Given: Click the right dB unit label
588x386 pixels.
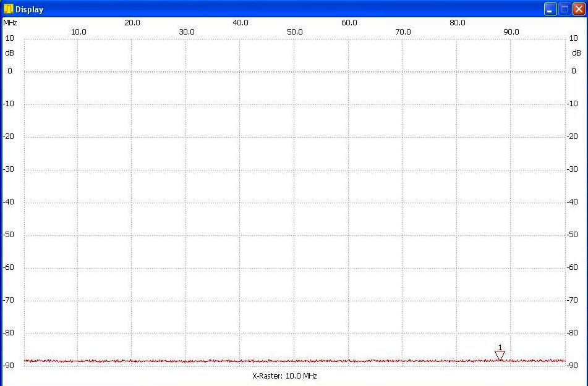Looking at the screenshot, I should (x=576, y=53).
